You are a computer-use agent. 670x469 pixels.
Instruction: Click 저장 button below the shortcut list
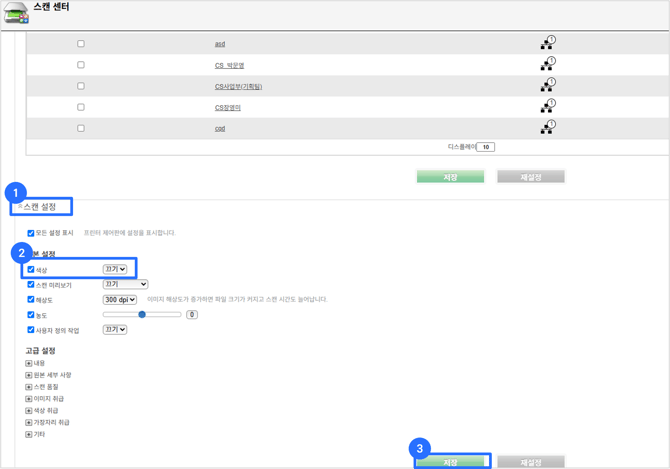click(450, 177)
